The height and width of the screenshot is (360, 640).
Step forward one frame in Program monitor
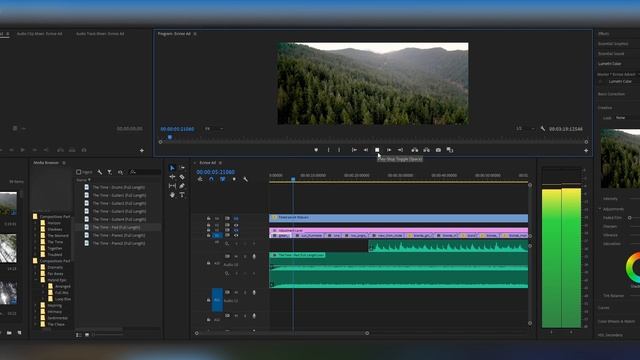click(389, 150)
